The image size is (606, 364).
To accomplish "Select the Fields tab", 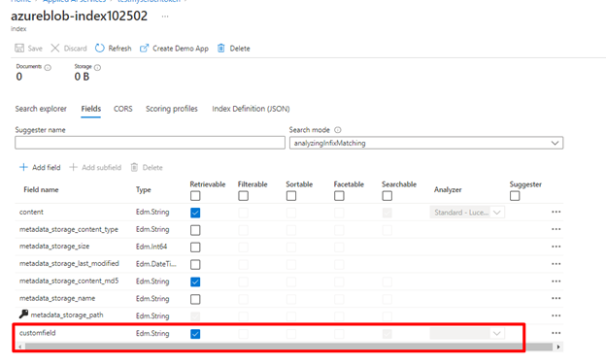I will pos(91,109).
